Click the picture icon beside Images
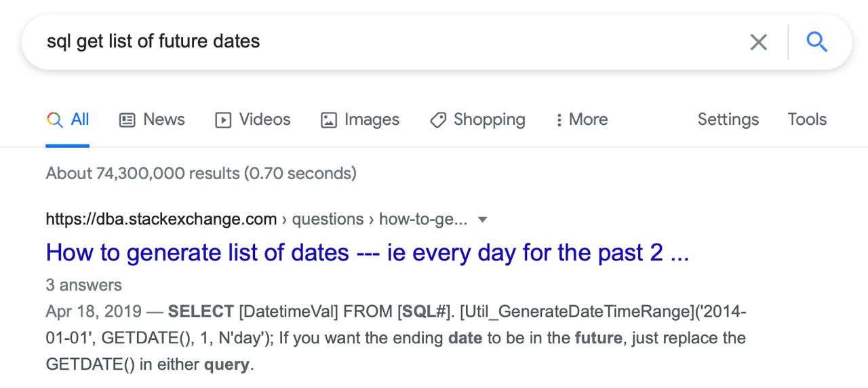Viewport: 868px width, 388px height. (x=328, y=120)
